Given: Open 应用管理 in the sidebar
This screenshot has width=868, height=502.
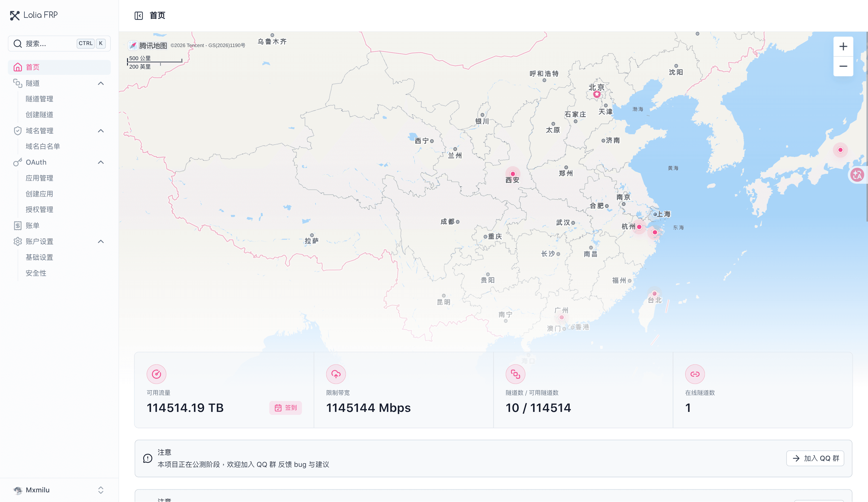Looking at the screenshot, I should (39, 178).
